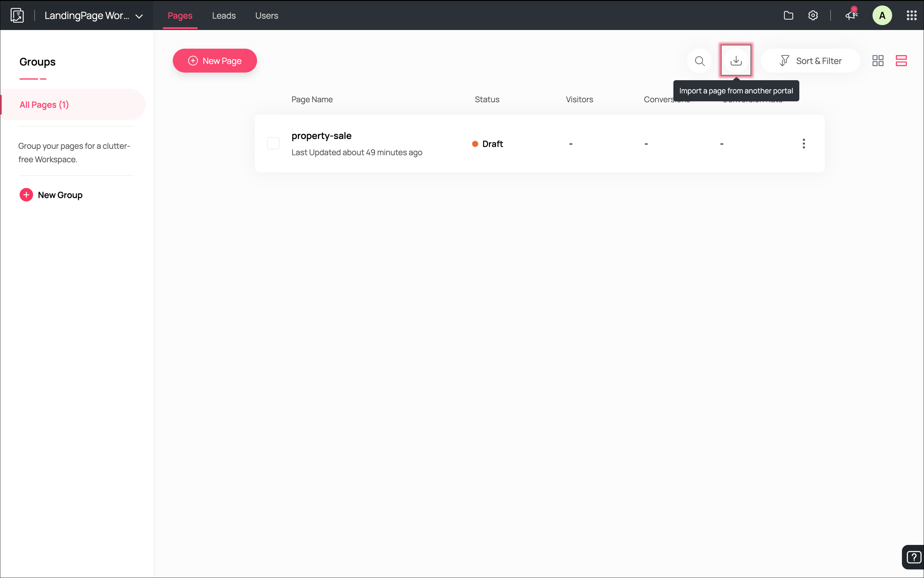Viewport: 924px width, 578px height.
Task: Open Sort & Filter options
Action: 810,61
